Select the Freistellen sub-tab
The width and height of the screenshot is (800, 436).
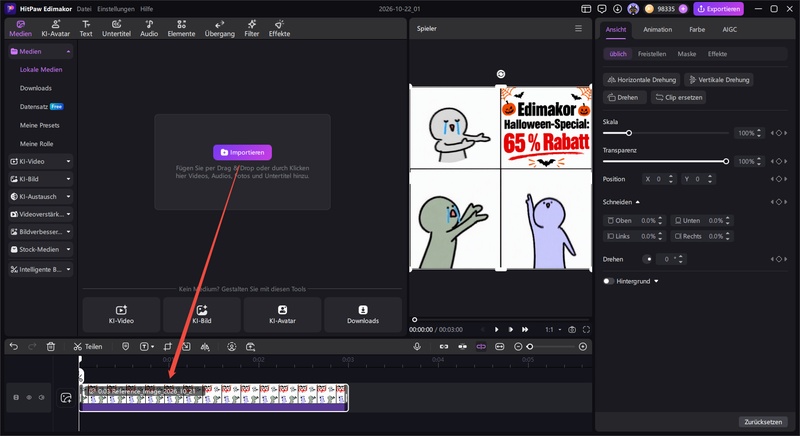tap(652, 54)
